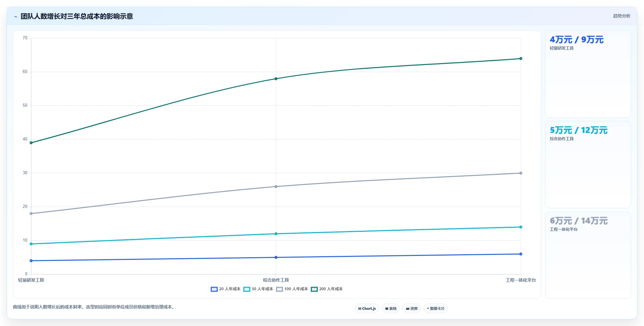Select the 表格 tag

(x=391, y=308)
